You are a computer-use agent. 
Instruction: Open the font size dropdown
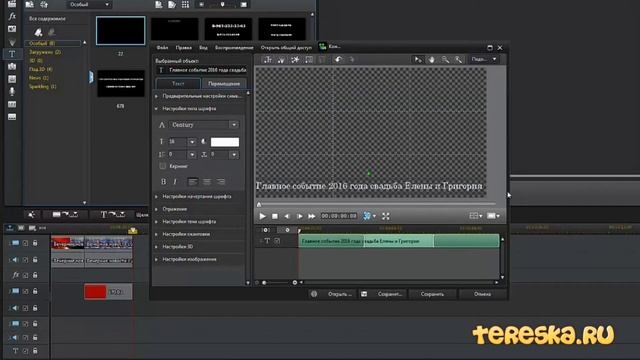[192, 142]
